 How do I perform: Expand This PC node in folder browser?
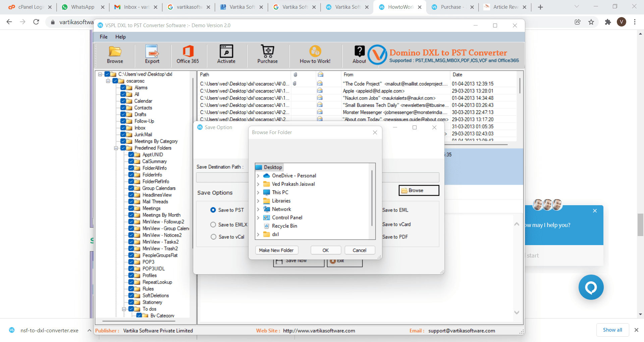pyautogui.click(x=258, y=192)
